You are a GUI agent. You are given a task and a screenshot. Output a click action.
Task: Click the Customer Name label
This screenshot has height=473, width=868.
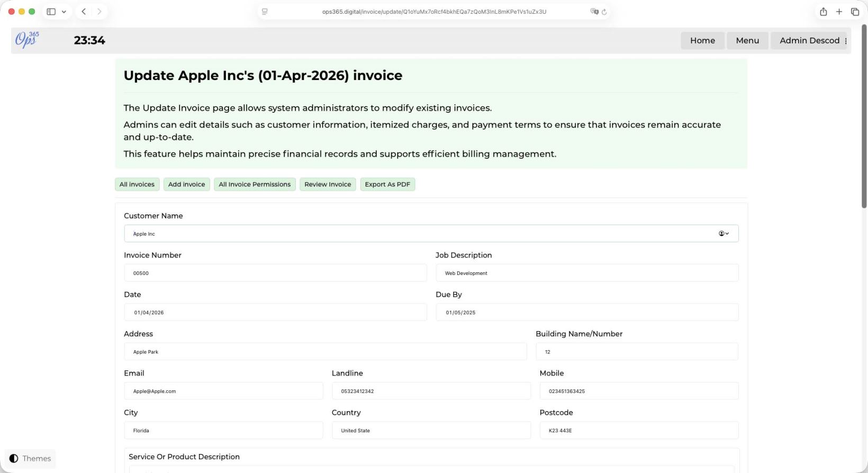tap(153, 216)
